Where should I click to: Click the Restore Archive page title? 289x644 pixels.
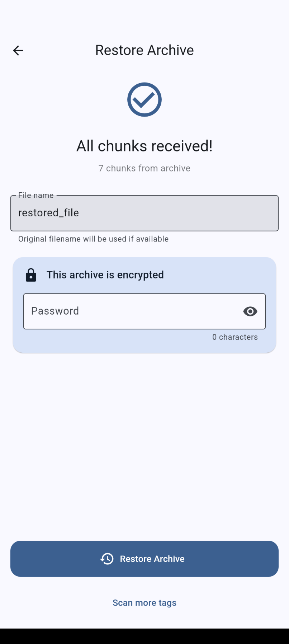tap(144, 51)
